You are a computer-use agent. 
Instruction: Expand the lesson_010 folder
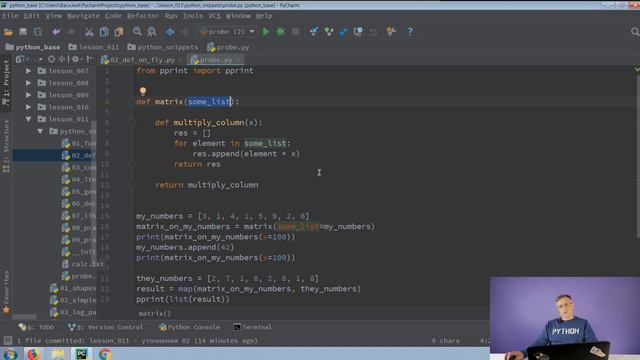(x=28, y=107)
